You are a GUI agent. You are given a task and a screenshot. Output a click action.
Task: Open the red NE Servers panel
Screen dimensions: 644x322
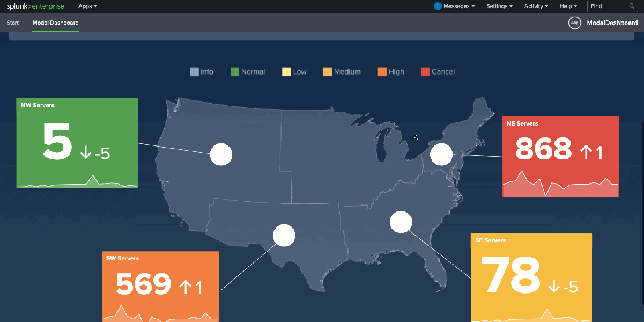click(560, 156)
